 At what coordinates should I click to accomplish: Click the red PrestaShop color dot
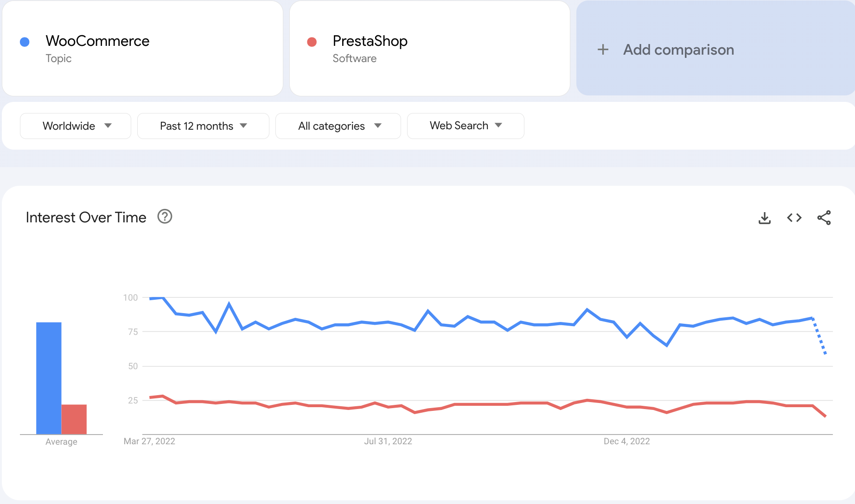point(312,41)
